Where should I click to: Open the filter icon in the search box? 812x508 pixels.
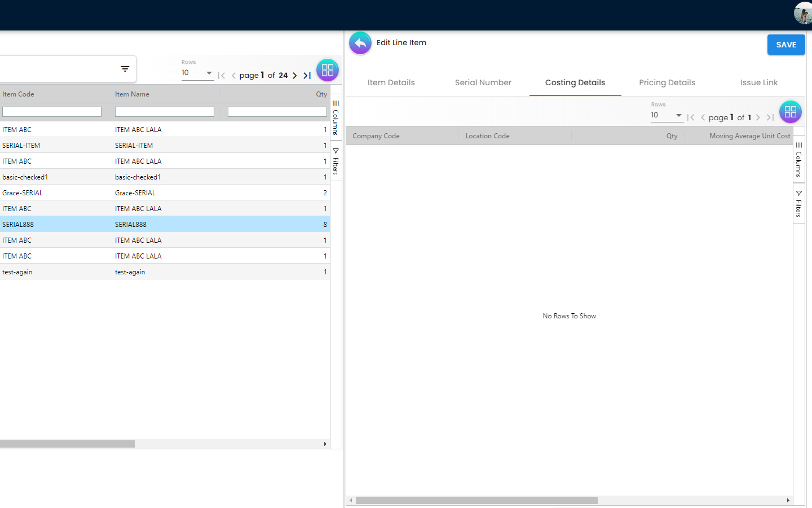[125, 69]
